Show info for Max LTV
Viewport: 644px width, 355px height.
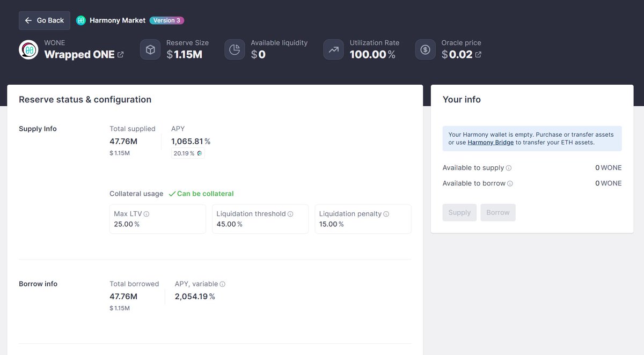tap(147, 214)
